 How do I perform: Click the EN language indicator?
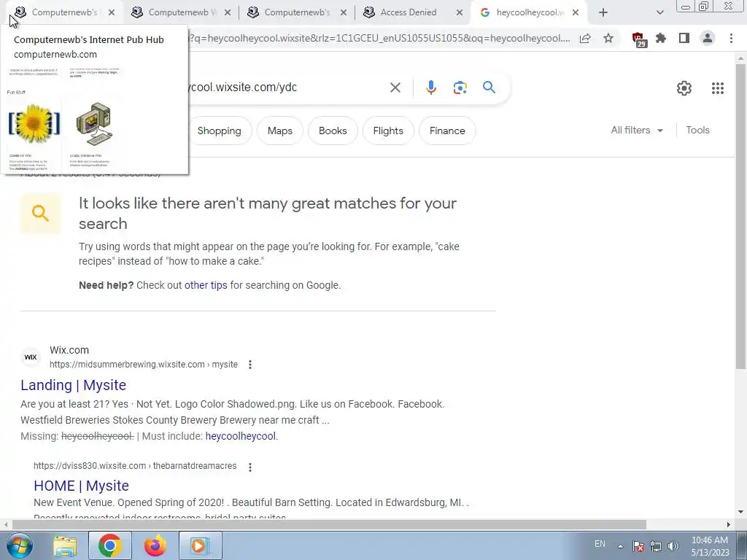[600, 544]
